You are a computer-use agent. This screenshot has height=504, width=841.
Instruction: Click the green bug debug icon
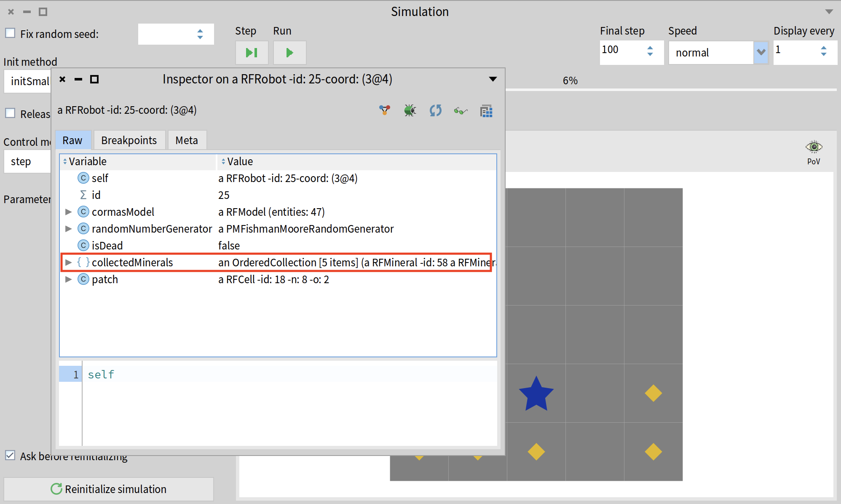click(x=410, y=110)
